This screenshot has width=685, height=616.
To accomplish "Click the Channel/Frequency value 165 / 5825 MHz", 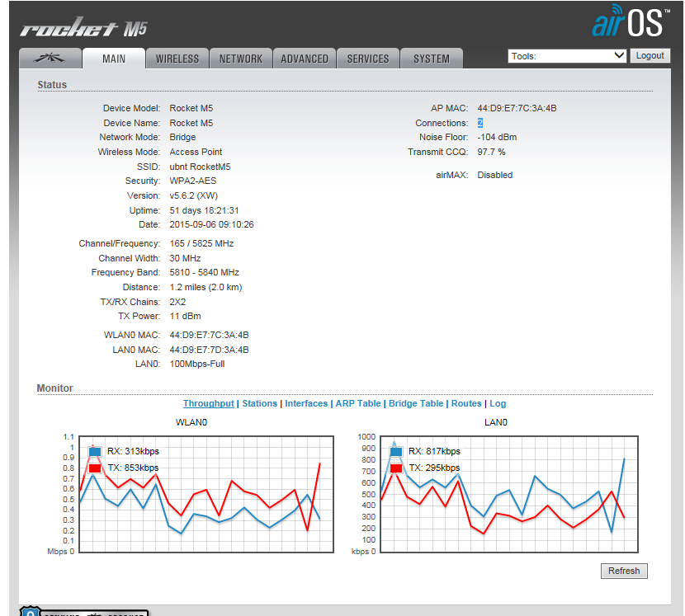I will coord(201,243).
